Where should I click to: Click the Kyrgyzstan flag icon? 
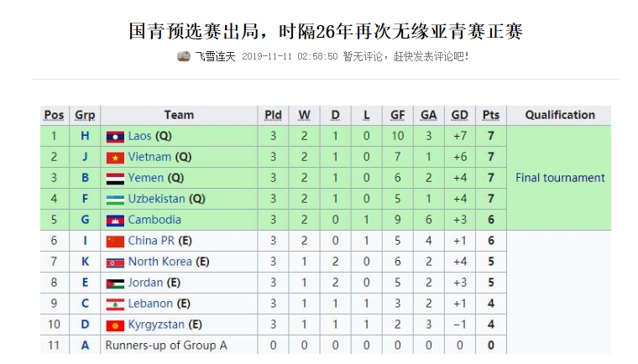(115, 325)
